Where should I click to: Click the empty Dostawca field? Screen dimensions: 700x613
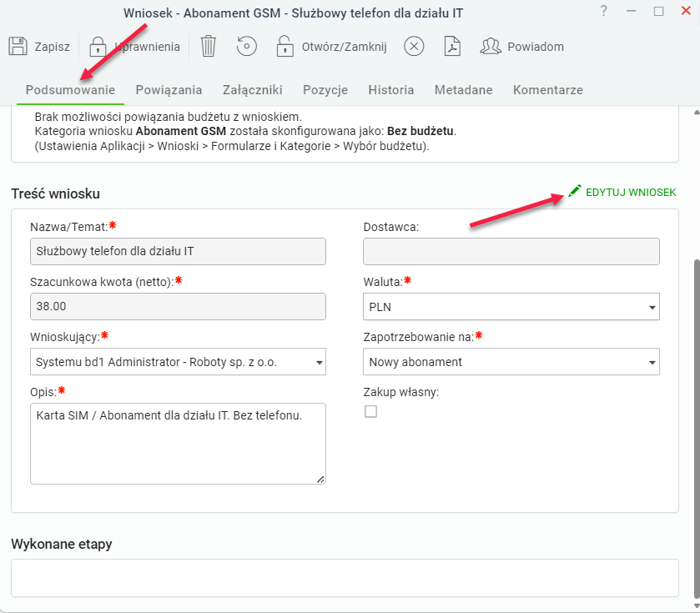(x=511, y=251)
